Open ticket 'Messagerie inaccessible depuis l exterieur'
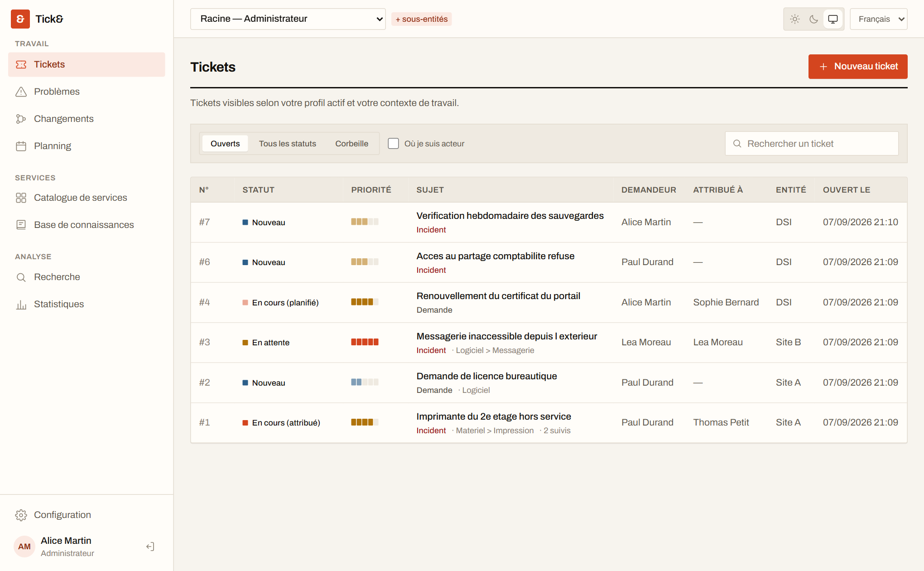The image size is (924, 571). [x=507, y=336]
